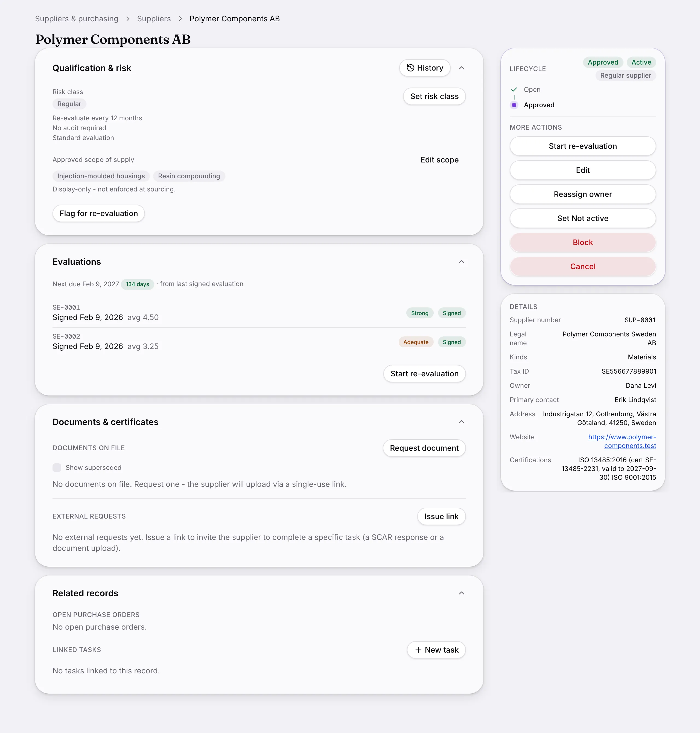Click the Regular supplier badge
The height and width of the screenshot is (733, 700).
point(625,75)
